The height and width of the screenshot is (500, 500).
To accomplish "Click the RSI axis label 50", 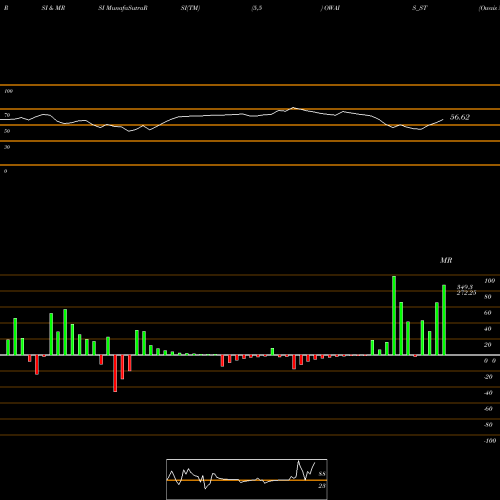I will (x=7, y=131).
